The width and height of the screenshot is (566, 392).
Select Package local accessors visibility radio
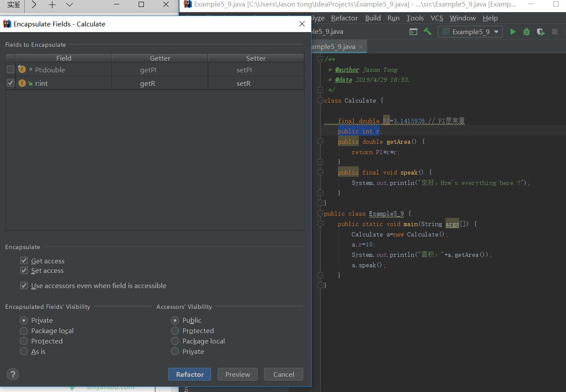tap(175, 341)
